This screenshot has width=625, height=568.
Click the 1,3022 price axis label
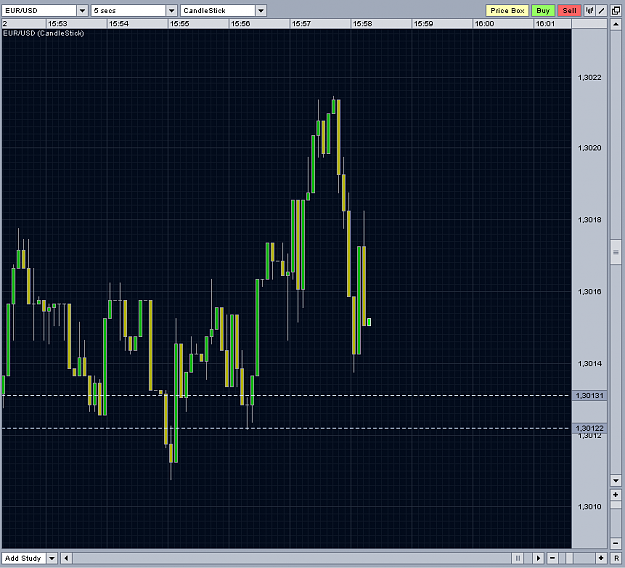coord(590,78)
